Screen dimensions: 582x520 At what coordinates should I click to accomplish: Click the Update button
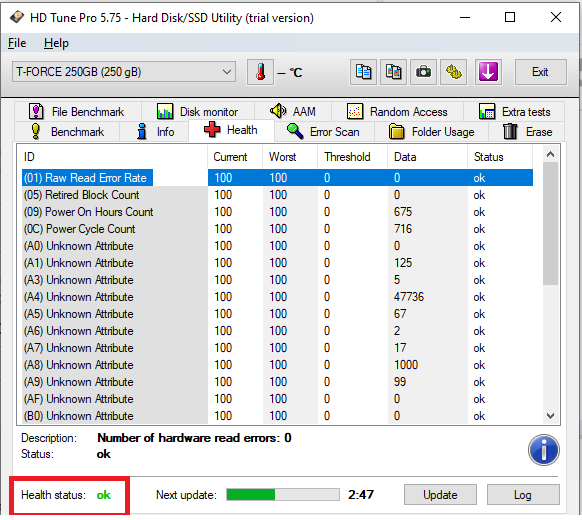440,495
